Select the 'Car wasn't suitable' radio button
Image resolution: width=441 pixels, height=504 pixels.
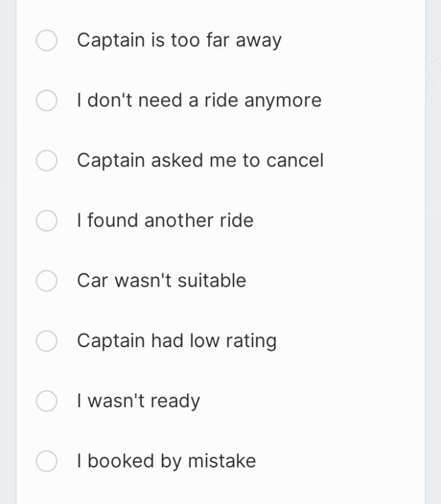coord(47,280)
